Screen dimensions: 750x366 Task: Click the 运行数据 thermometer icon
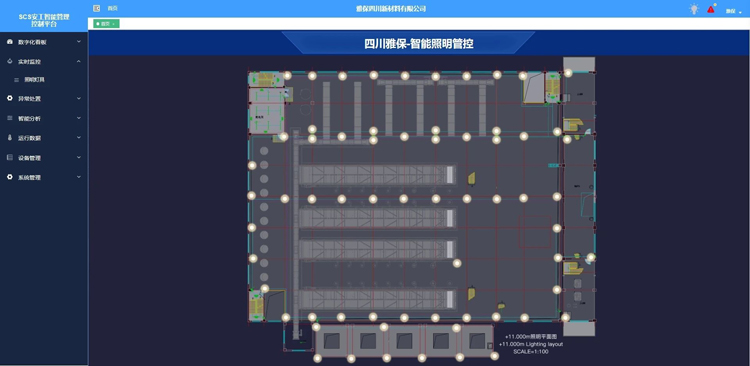(10, 138)
